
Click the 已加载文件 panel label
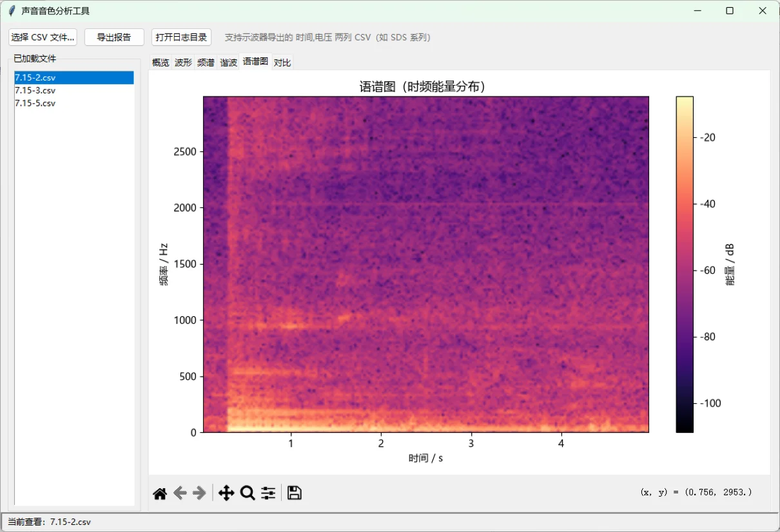35,59
